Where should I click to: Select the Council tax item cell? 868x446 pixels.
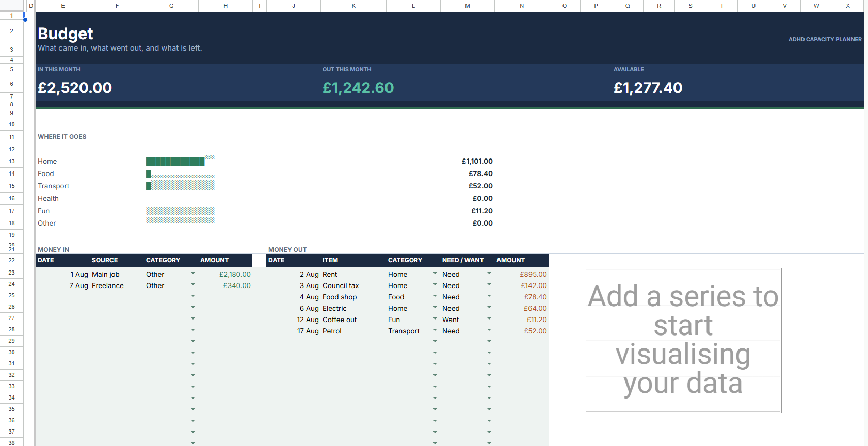point(353,285)
